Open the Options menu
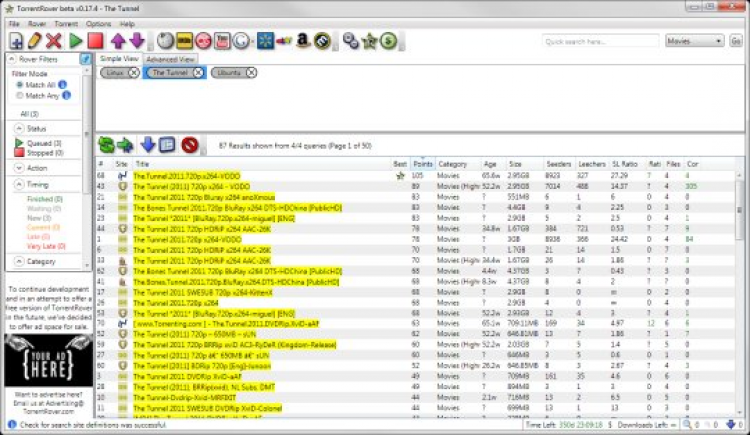750x435 pixels. 99,23
